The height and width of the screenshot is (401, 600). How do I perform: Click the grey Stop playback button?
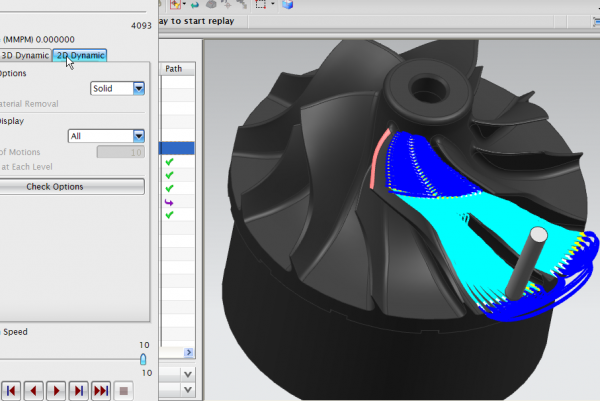click(x=124, y=391)
